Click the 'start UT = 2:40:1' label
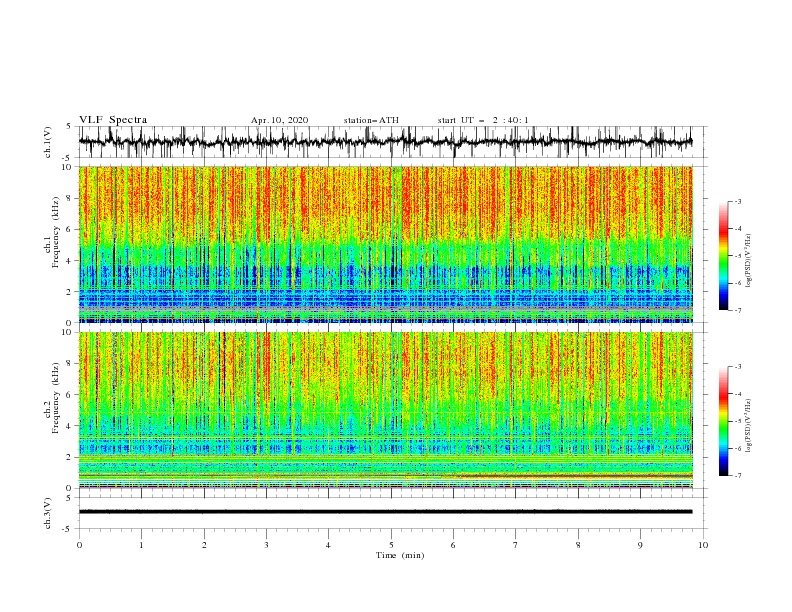This screenshot has height=612, width=792. [x=483, y=120]
